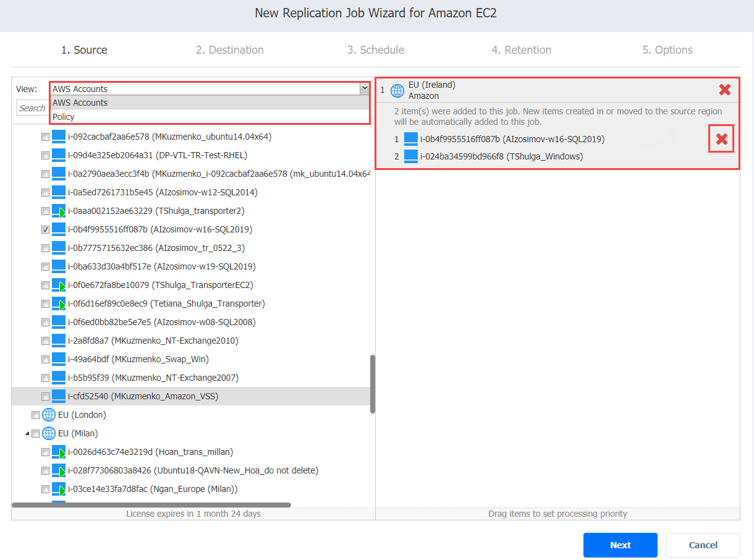The image size is (754, 560).
Task: Click the Cancel button
Action: [703, 545]
